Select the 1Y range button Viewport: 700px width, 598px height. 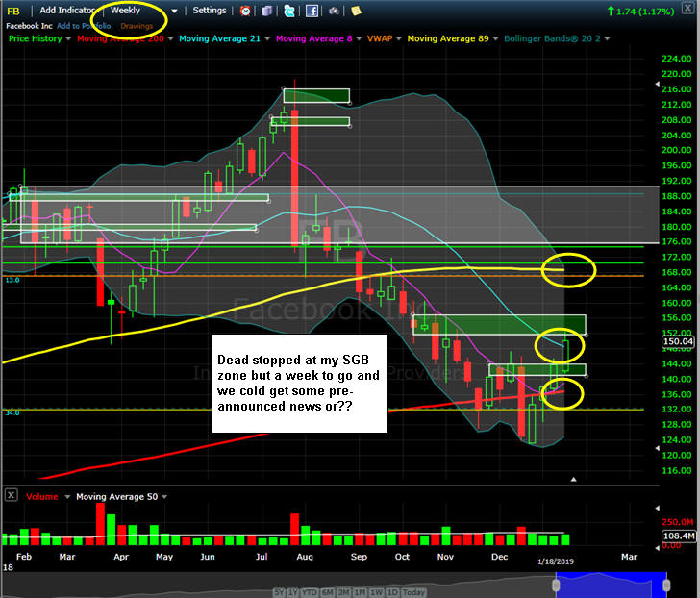pyautogui.click(x=292, y=592)
